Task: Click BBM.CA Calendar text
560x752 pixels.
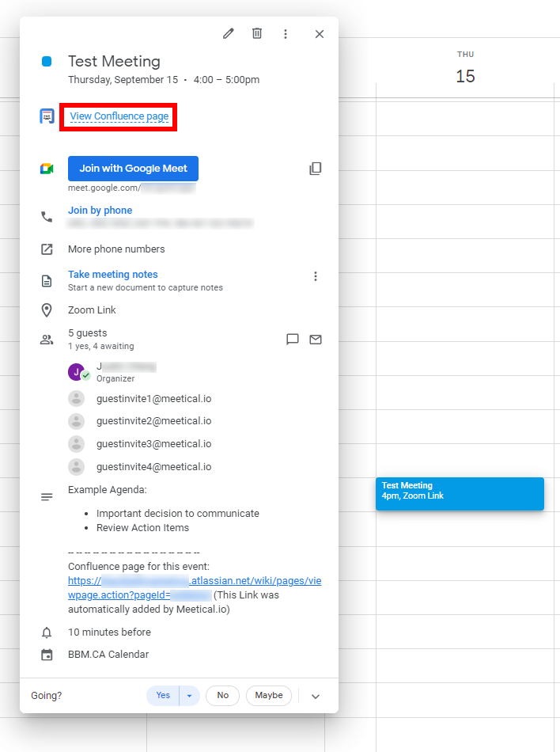Action: [108, 654]
